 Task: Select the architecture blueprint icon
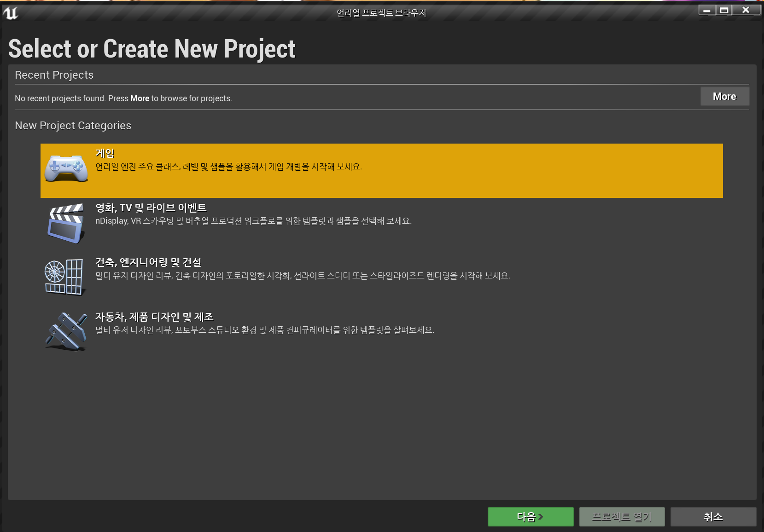point(64,277)
